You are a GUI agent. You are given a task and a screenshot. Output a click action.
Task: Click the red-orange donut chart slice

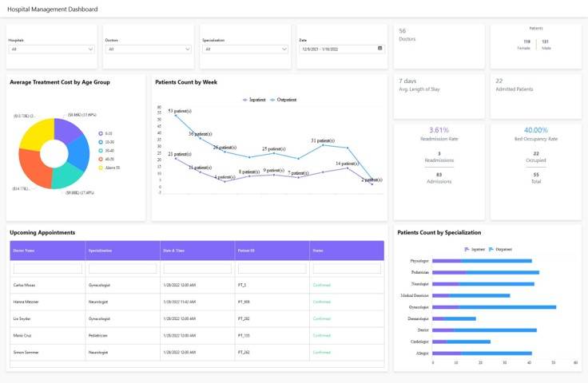point(33,170)
